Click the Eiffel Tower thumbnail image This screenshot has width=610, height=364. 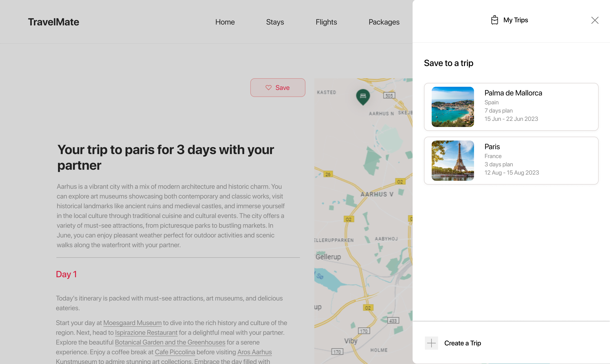453,161
